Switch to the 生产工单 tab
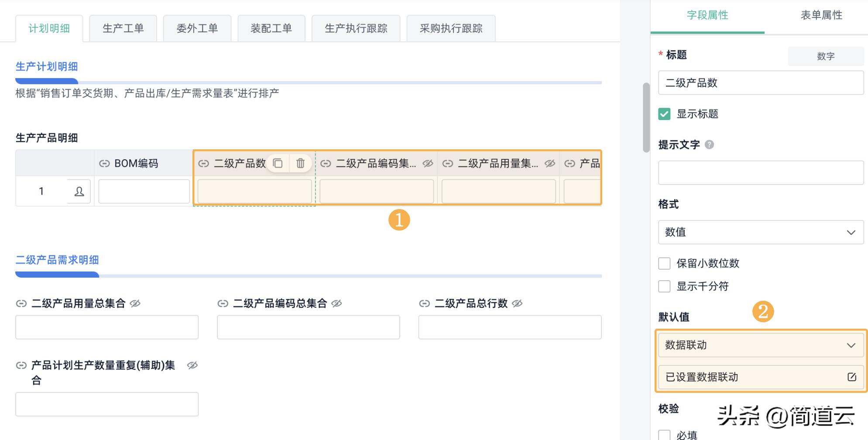This screenshot has height=440, width=868. tap(123, 29)
